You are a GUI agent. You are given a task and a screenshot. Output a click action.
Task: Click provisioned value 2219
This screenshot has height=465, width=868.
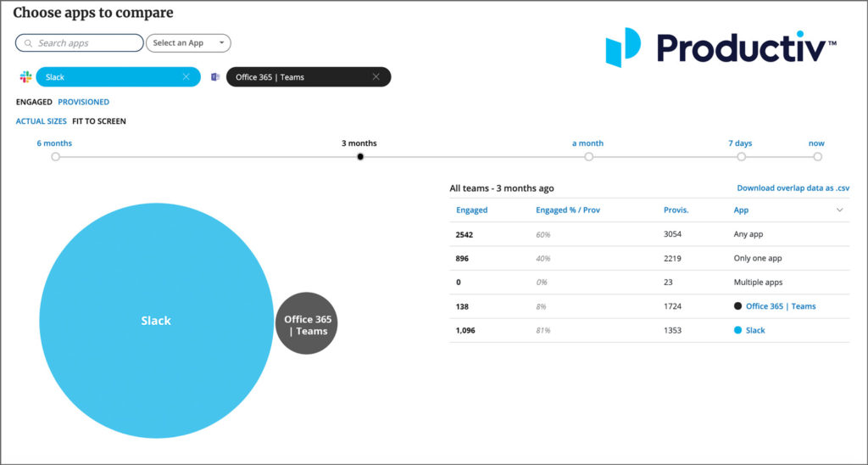(x=672, y=258)
